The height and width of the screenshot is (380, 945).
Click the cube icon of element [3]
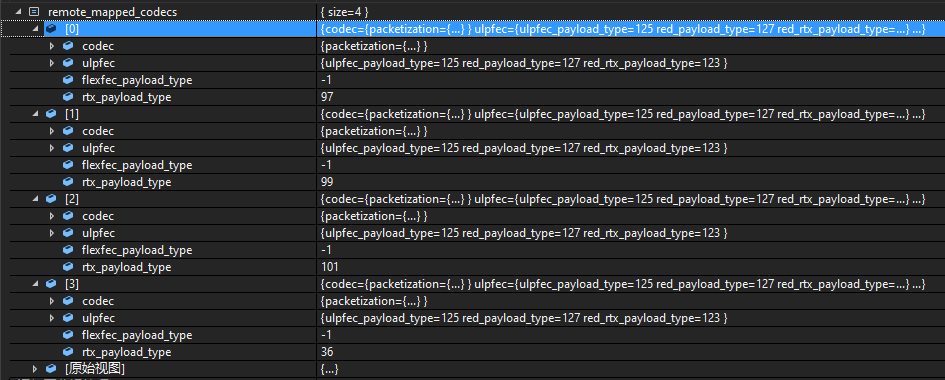click(x=51, y=283)
